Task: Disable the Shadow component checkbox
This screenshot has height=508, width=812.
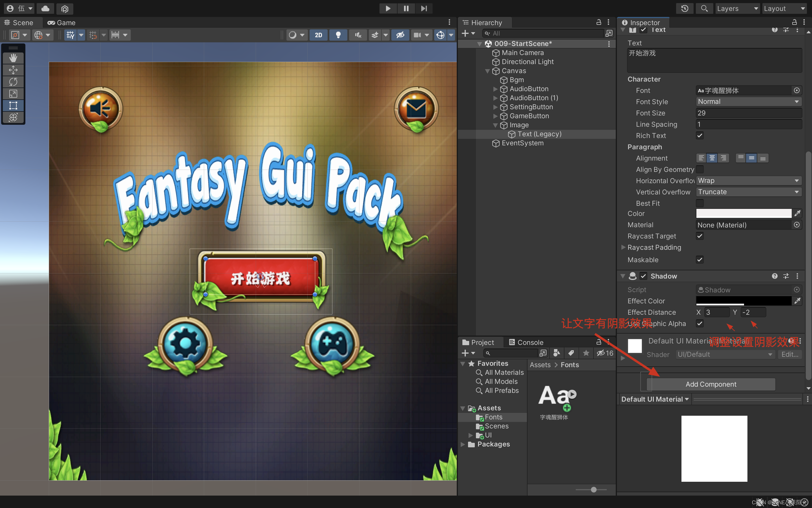Action: [x=643, y=276]
